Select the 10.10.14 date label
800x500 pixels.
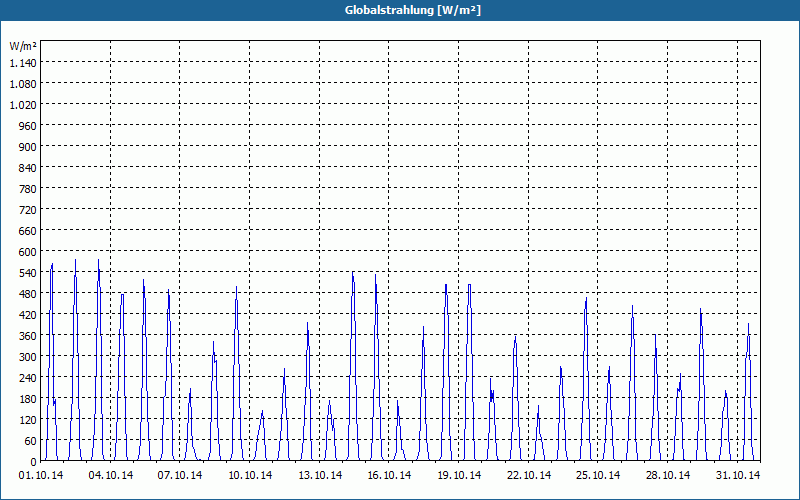[250, 476]
